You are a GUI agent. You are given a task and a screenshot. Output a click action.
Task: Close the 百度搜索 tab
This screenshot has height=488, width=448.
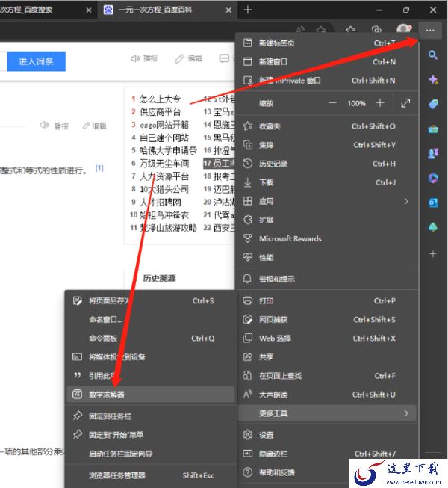[x=89, y=10]
